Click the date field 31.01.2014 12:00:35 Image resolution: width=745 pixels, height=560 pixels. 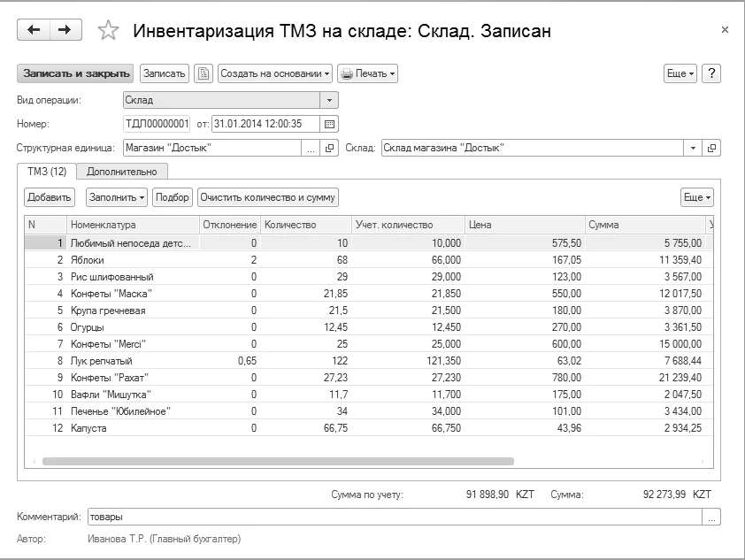[x=265, y=125]
